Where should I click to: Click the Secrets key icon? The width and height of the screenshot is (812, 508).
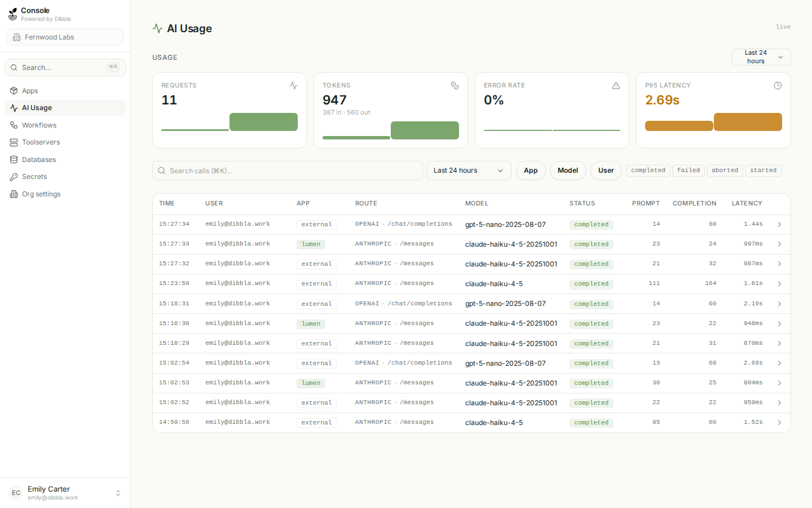pos(14,177)
